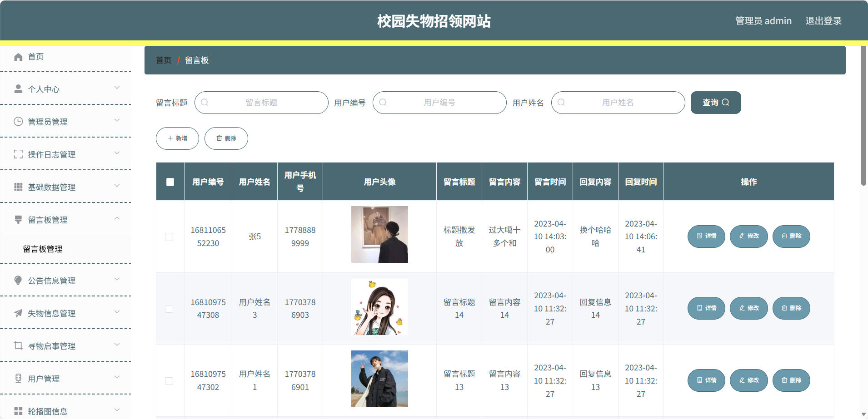Toggle the select-all checkbox in table header
This screenshot has width=868, height=419.
(x=170, y=182)
